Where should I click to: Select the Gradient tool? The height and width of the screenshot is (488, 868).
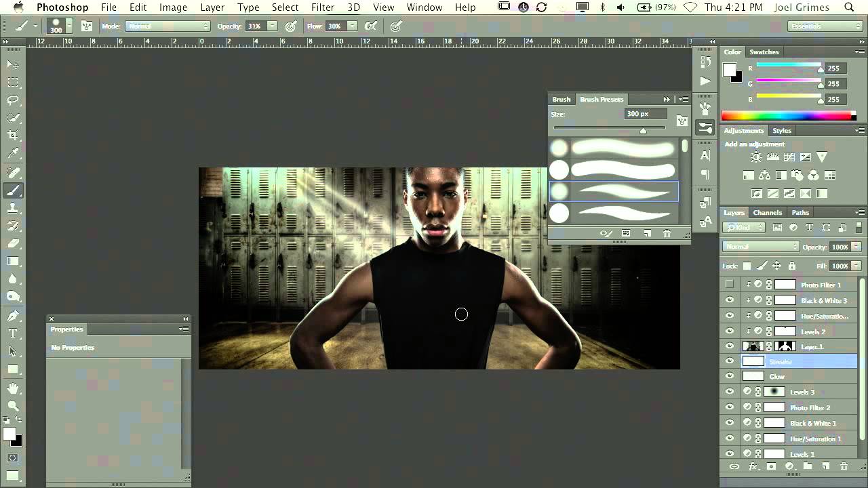point(13,261)
